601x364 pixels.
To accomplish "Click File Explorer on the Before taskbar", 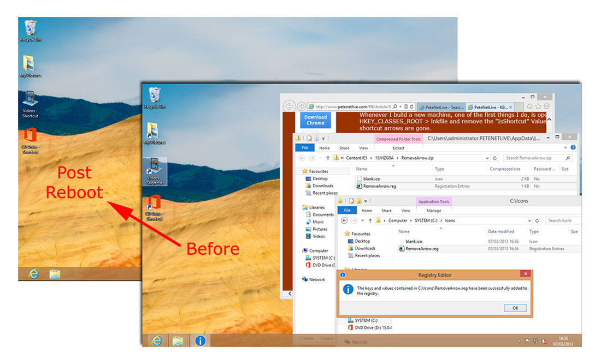I will [178, 341].
